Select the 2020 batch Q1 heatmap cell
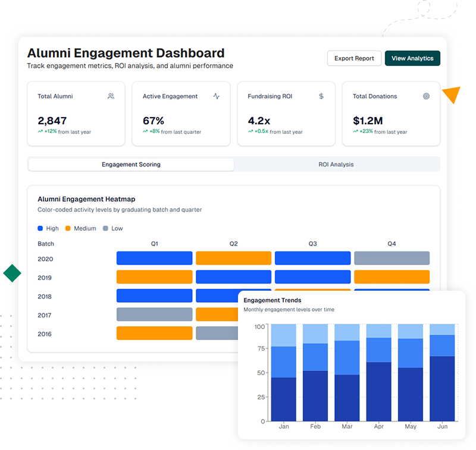 pos(154,258)
